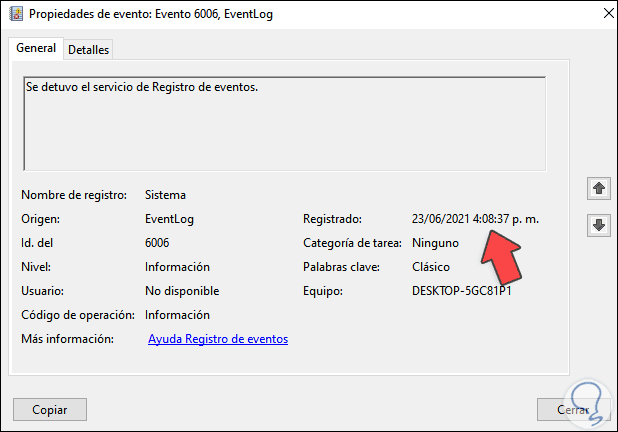Click the Origen label
The height and width of the screenshot is (432, 618).
pyautogui.click(x=41, y=219)
